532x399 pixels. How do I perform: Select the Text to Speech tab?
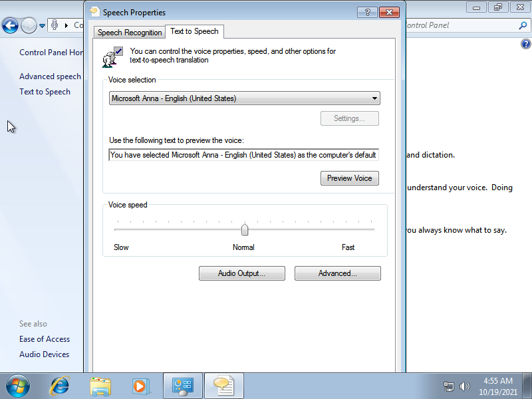tap(194, 31)
